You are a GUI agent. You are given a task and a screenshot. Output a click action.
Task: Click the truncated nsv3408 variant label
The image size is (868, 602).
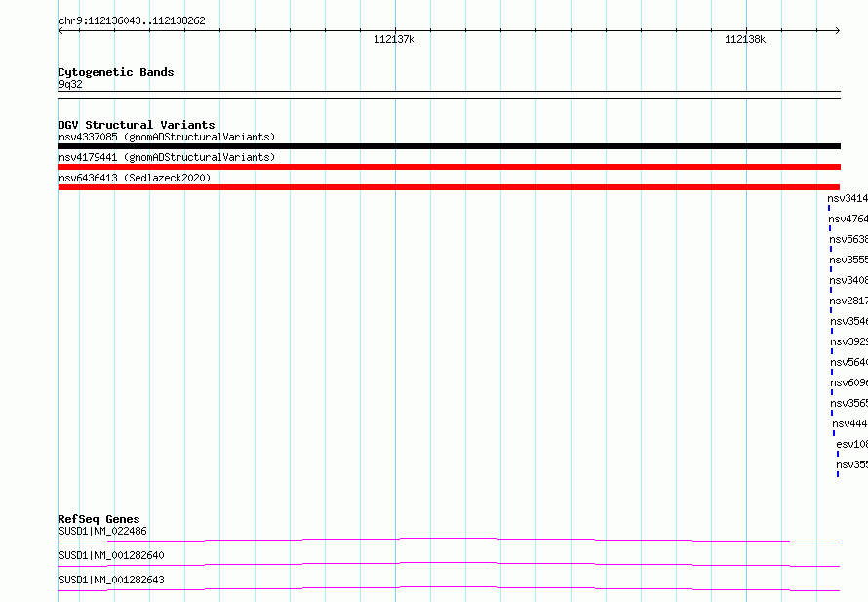click(848, 280)
